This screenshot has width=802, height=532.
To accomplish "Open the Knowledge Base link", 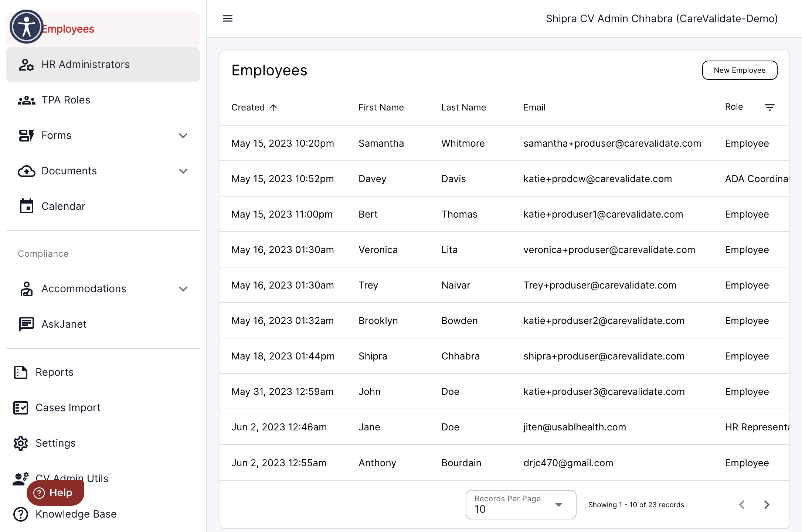I will [x=76, y=514].
